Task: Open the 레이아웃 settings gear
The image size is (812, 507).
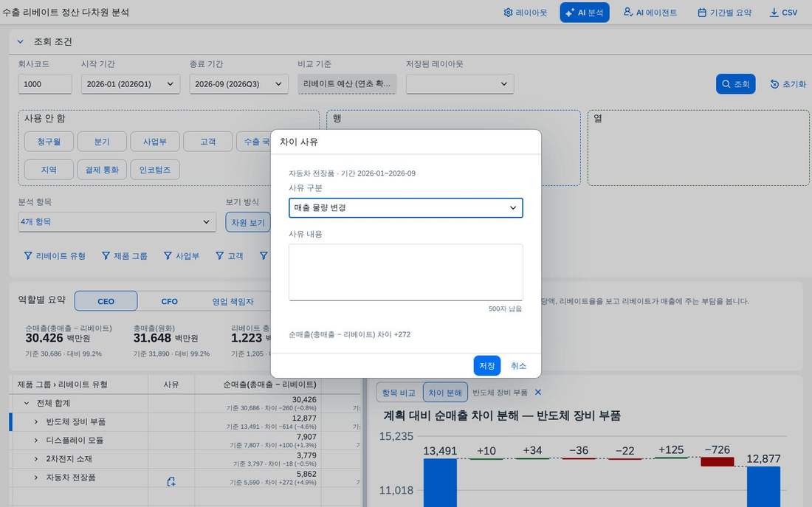Action: tap(525, 13)
